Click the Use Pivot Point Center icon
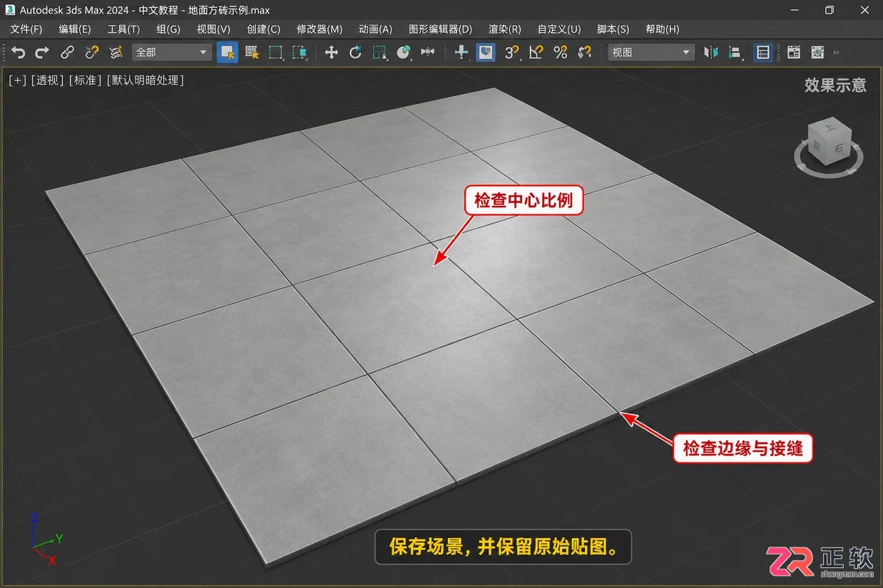 (428, 52)
